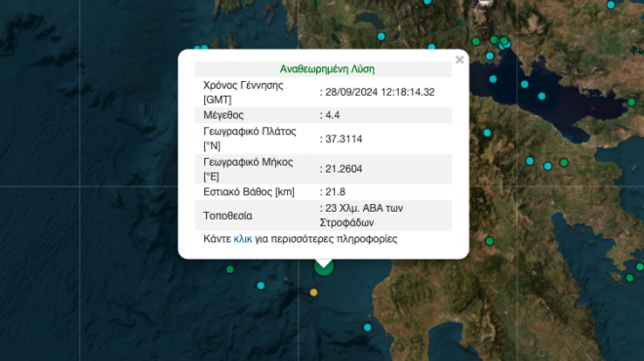Click the longitude value '21.2604'
Screen dimensions: 644x361
pos(343,169)
